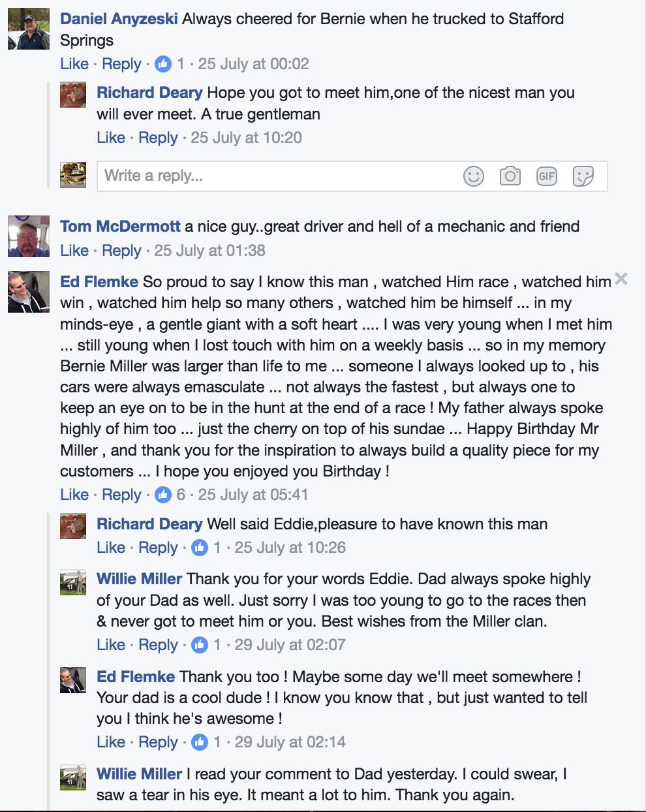This screenshot has height=812, width=646.
Task: Open the GIF selector in reply box
Action: (x=547, y=176)
